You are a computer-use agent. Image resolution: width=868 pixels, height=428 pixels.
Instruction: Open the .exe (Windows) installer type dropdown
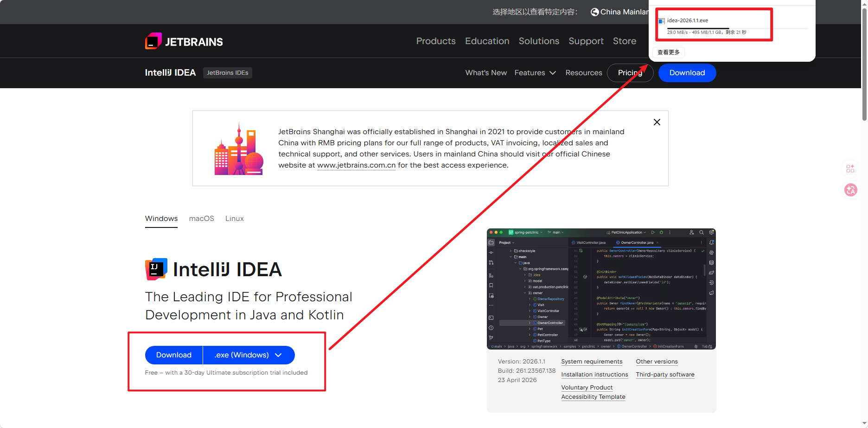(249, 355)
